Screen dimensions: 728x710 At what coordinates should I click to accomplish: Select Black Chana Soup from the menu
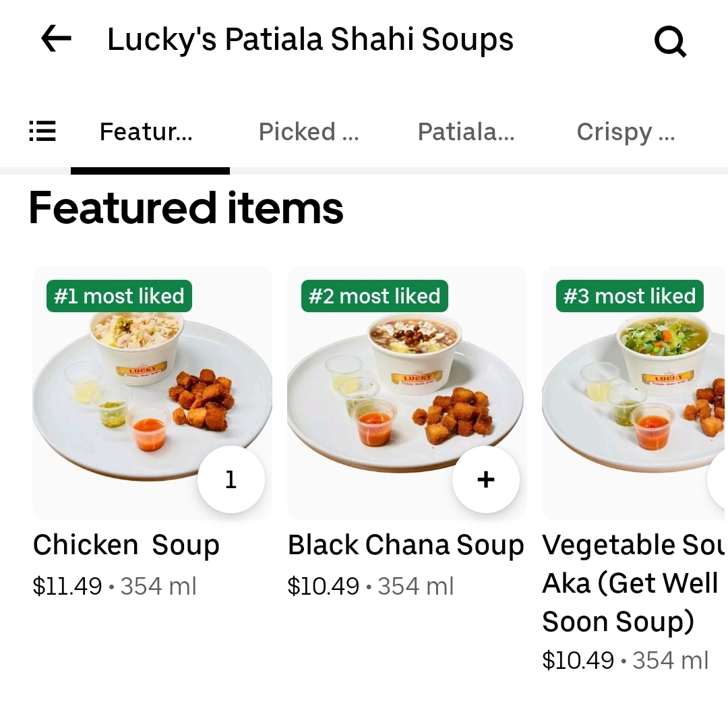point(406,544)
